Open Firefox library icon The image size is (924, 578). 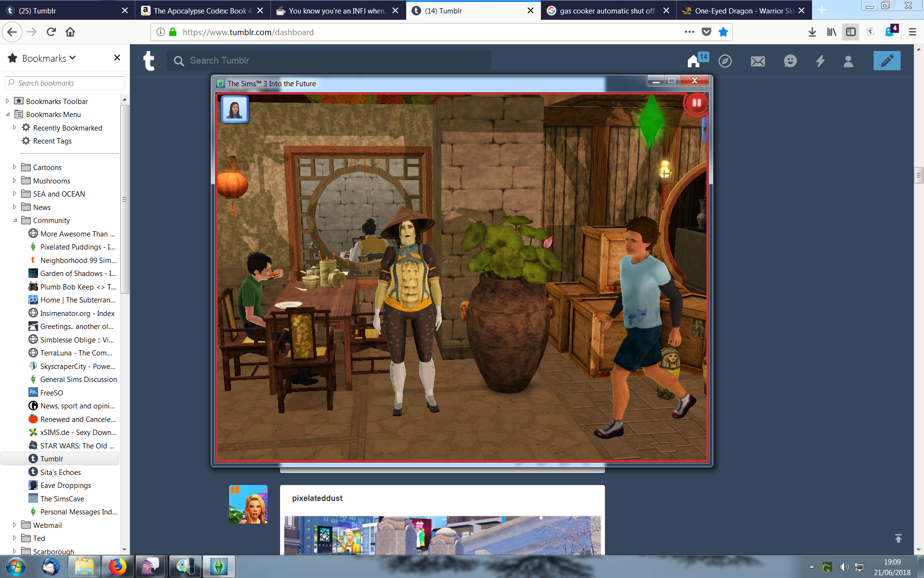coord(832,32)
